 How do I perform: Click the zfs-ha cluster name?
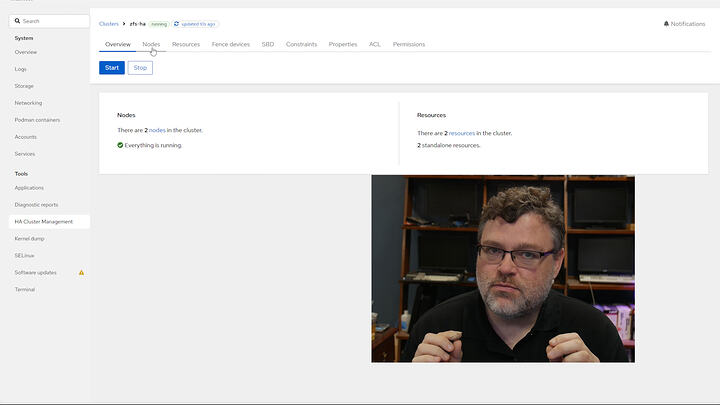click(137, 24)
